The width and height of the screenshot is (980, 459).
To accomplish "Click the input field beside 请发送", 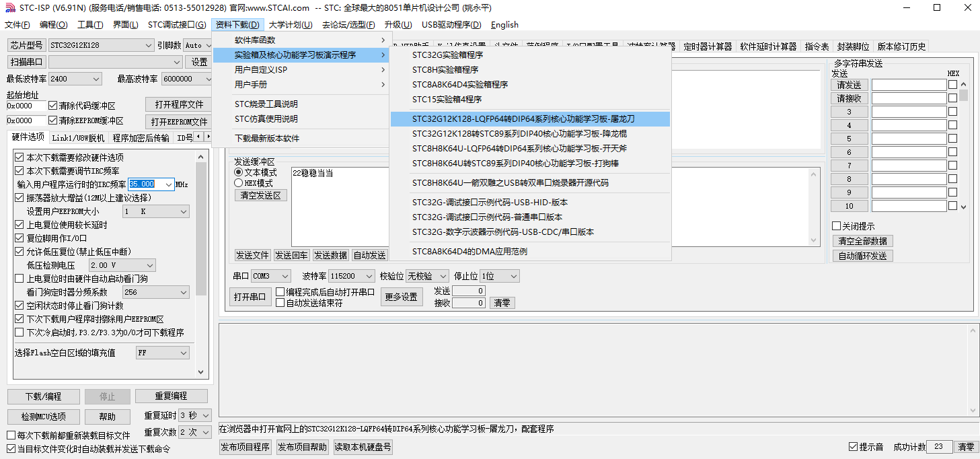I will 909,85.
